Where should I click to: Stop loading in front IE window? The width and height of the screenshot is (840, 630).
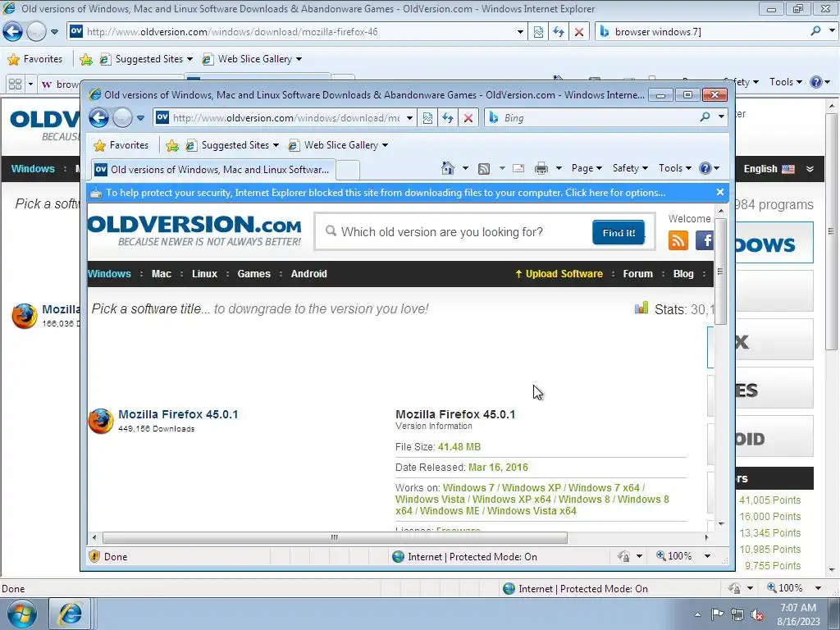click(468, 118)
